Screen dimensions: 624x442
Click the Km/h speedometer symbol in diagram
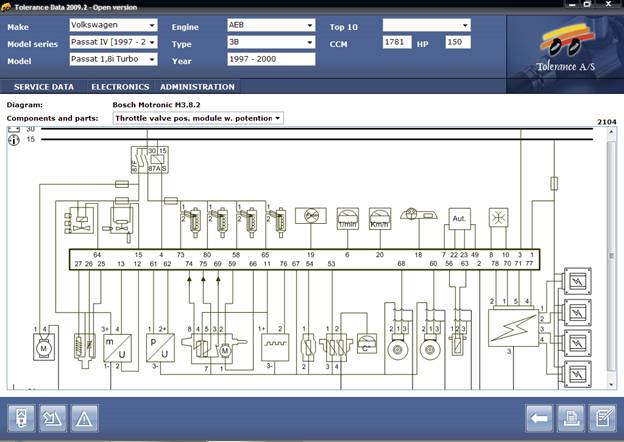coord(379,218)
